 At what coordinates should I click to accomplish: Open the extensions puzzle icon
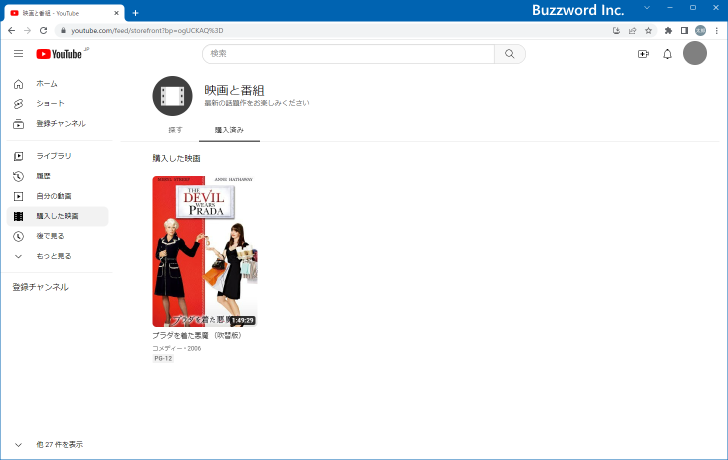pos(668,31)
